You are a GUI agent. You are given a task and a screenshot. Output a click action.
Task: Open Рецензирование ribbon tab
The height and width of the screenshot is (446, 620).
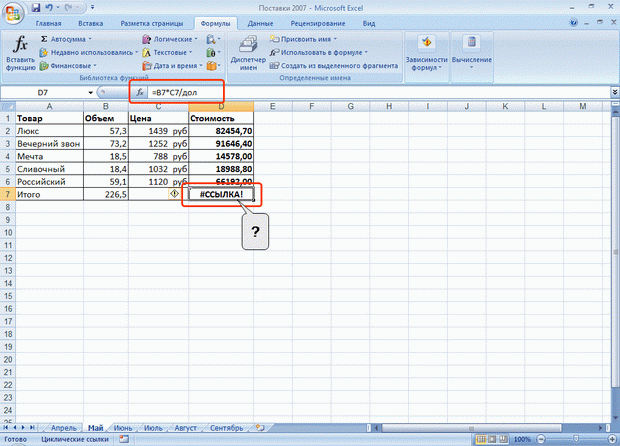click(x=318, y=23)
